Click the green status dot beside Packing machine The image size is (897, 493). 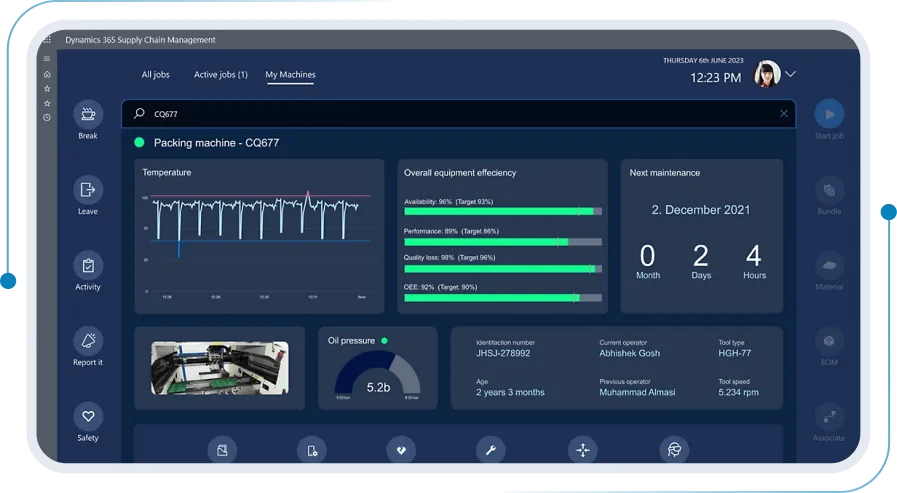139,142
